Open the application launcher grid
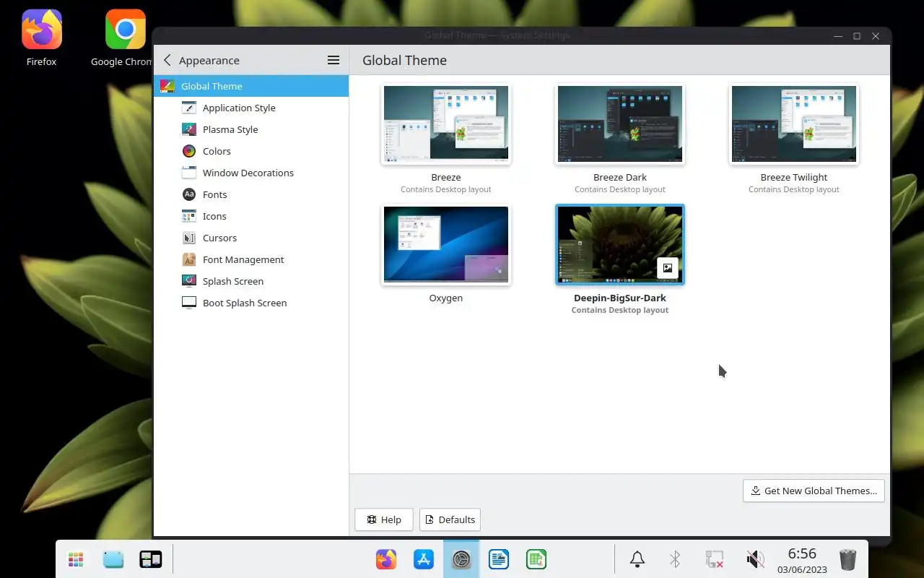Viewport: 924px width, 578px height. tap(75, 559)
